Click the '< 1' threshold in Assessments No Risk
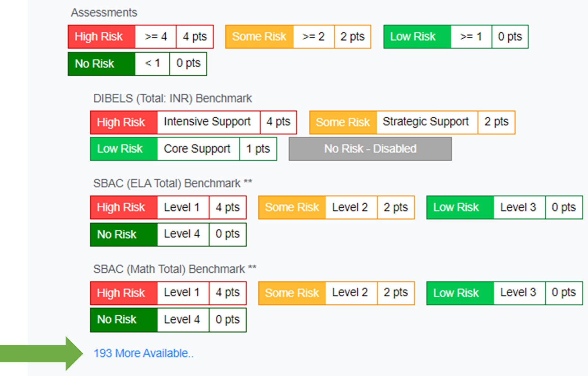 (x=152, y=64)
